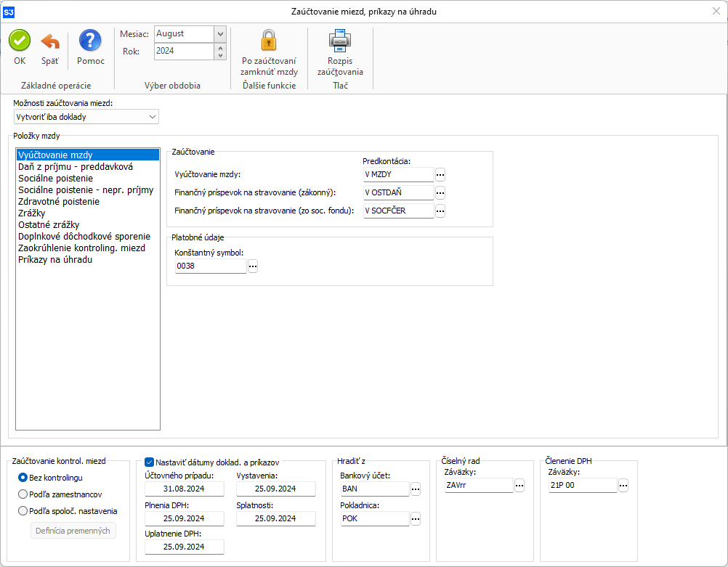
Task: Browse cash registers next to POK field
Action: click(416, 518)
